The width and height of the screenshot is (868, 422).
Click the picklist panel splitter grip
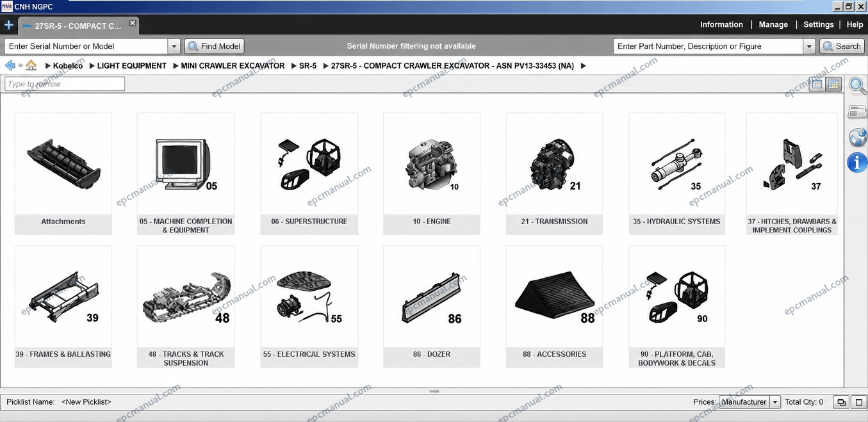(x=434, y=391)
